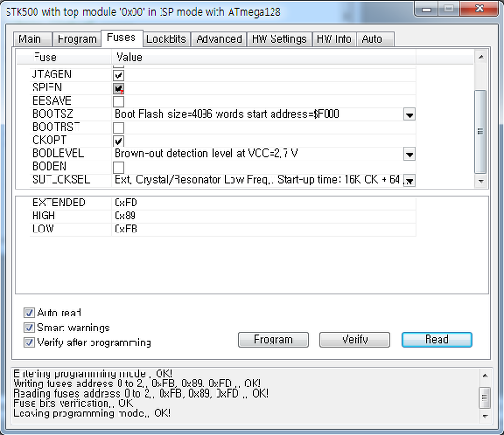Select the BOOTSZ fuse row label
Image resolution: width=504 pixels, height=435 pixels.
click(52, 114)
